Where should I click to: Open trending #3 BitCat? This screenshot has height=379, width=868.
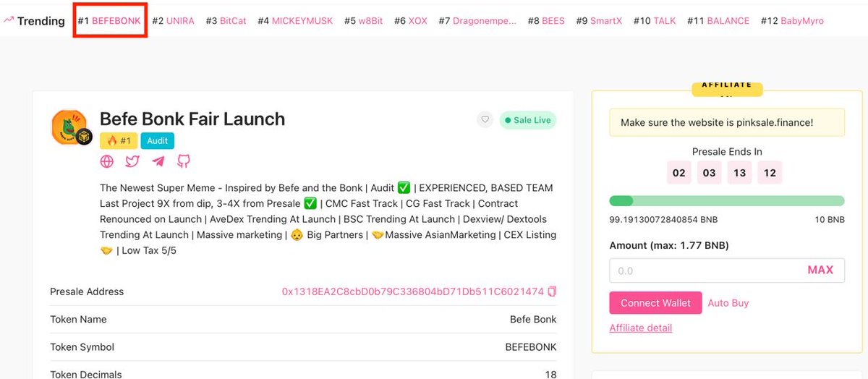226,21
